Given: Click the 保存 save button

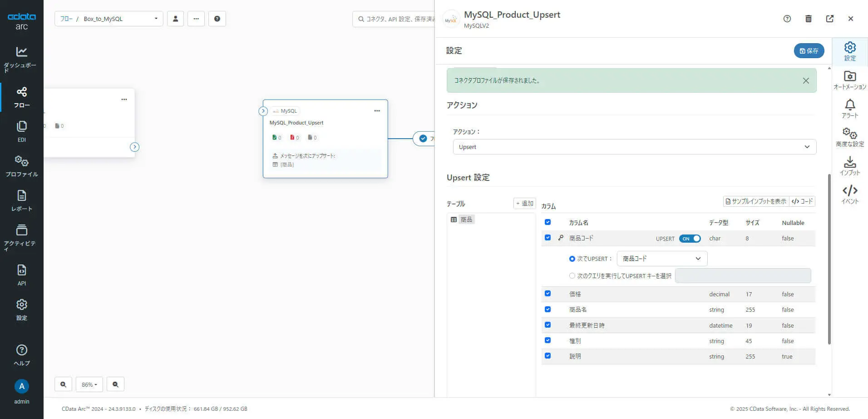Looking at the screenshot, I should [809, 51].
